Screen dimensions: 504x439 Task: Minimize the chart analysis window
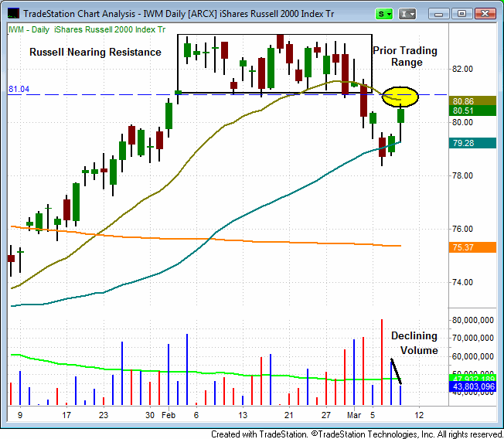pyautogui.click(x=438, y=14)
